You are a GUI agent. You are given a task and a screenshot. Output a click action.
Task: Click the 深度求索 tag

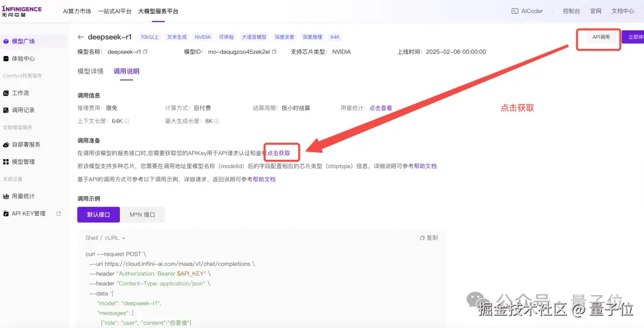point(284,37)
